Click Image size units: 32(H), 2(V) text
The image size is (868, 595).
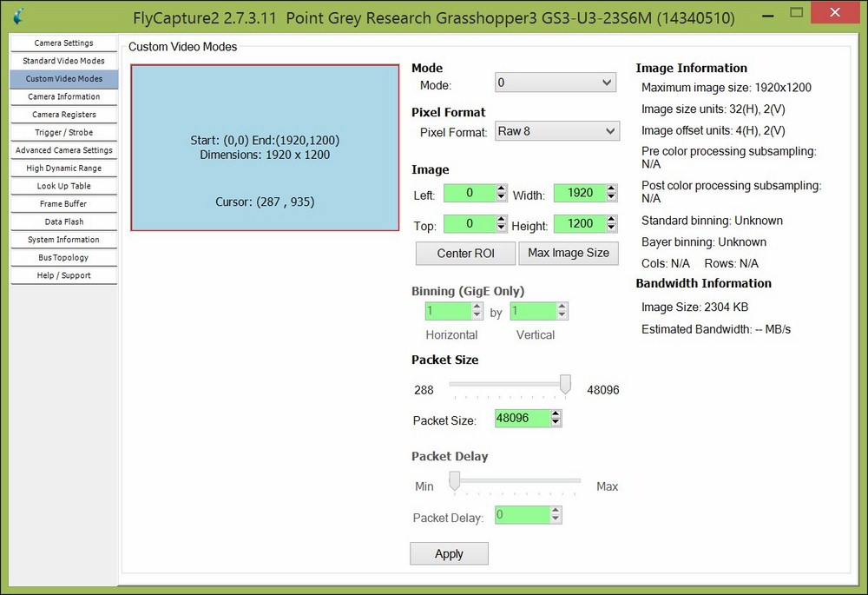coord(713,109)
